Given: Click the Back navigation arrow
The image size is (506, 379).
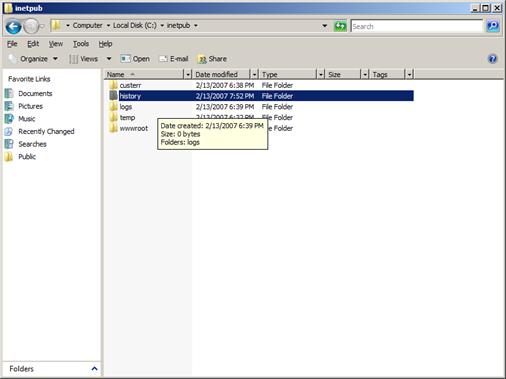Looking at the screenshot, I should [x=13, y=26].
